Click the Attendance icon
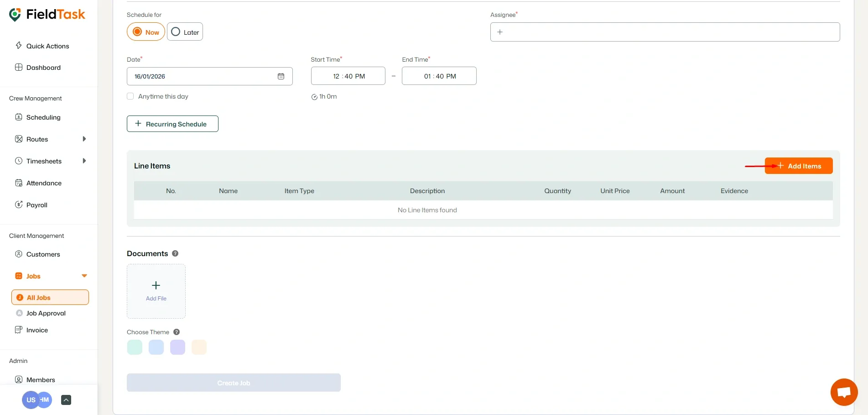This screenshot has width=868, height=415. click(19, 183)
